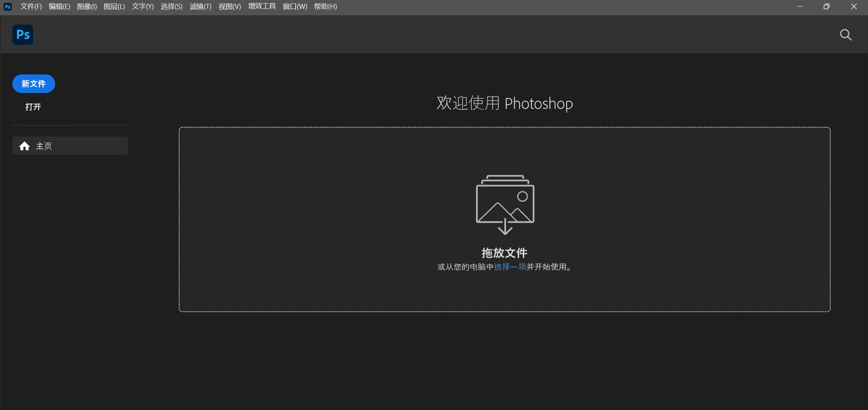The width and height of the screenshot is (868, 410).
Task: Open the 图像(I) menu
Action: 87,7
